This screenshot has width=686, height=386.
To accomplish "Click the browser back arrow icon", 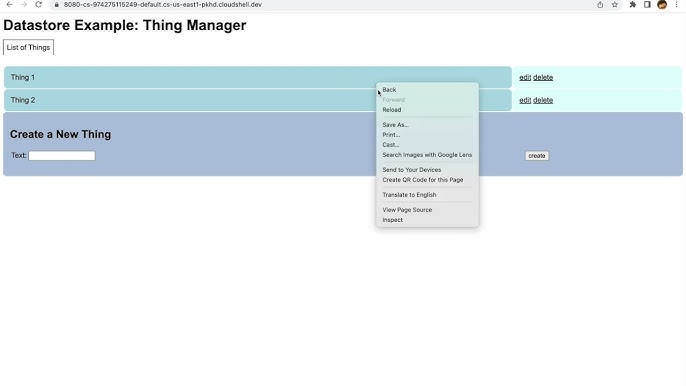I will [9, 4].
